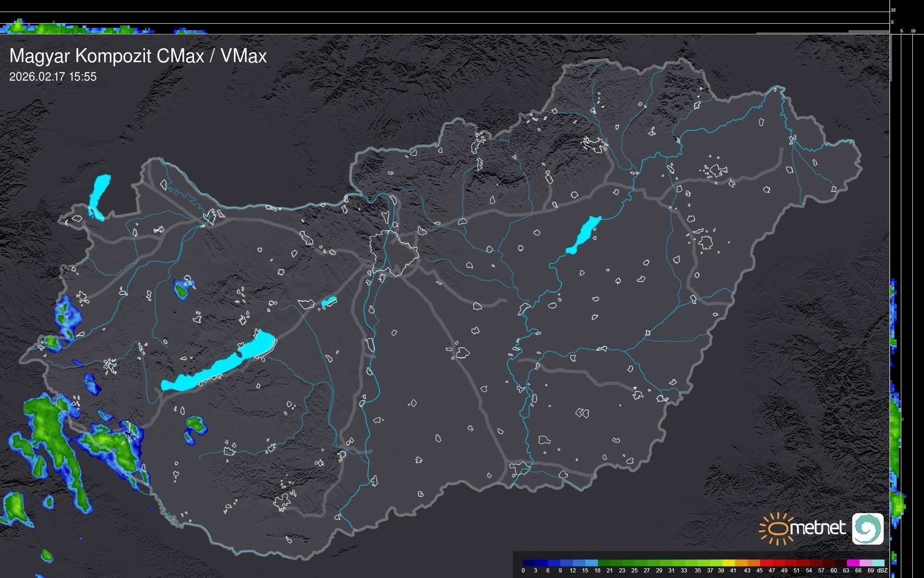Select the dark blue 0 dBZ swatch
Screen dimensions: 924x578
528,563
